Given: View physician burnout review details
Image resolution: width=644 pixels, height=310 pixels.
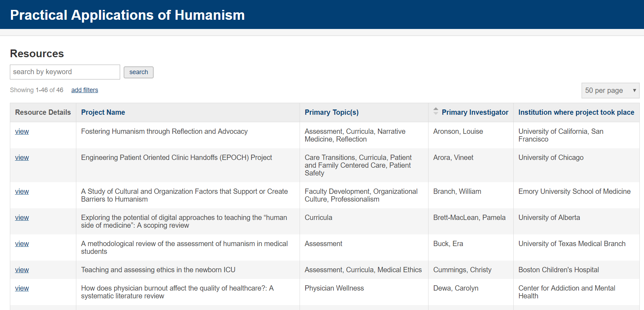Looking at the screenshot, I should 22,288.
